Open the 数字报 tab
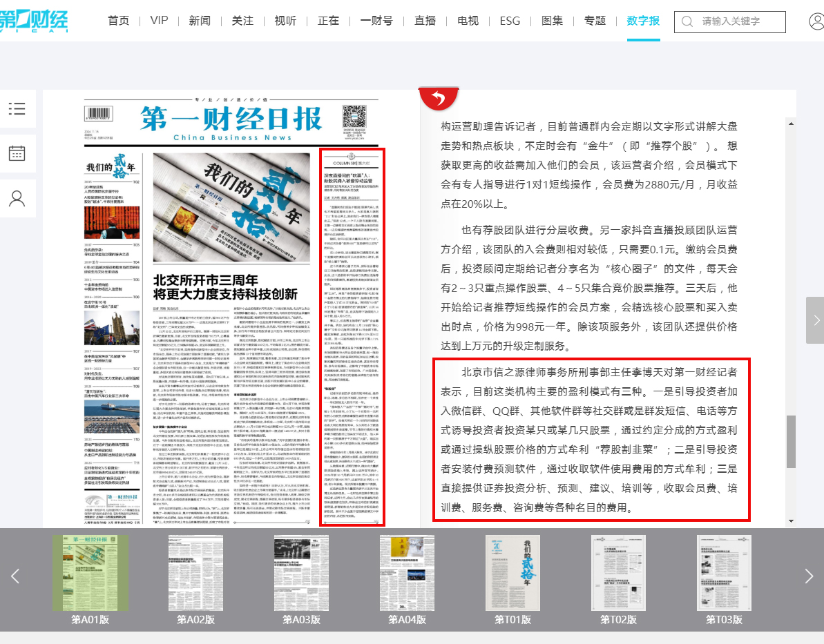824x644 pixels. pos(644,21)
